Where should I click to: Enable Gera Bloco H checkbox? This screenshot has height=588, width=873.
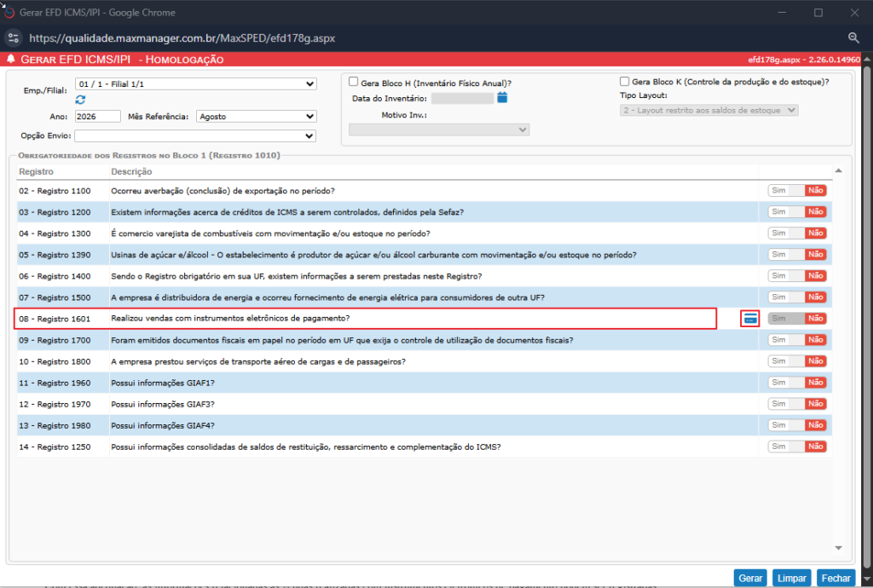[353, 82]
